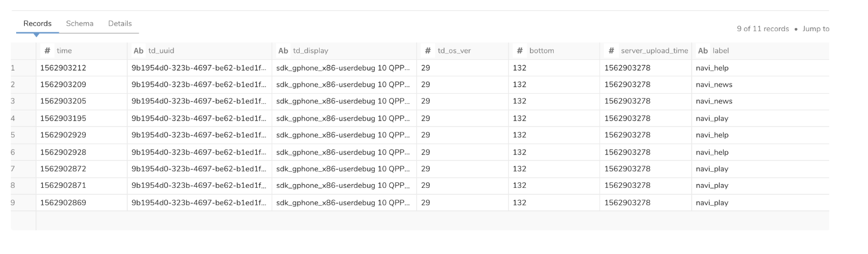Screen dimensions: 868x254
Task: Click the server_upload_time column header
Action: [x=654, y=51]
